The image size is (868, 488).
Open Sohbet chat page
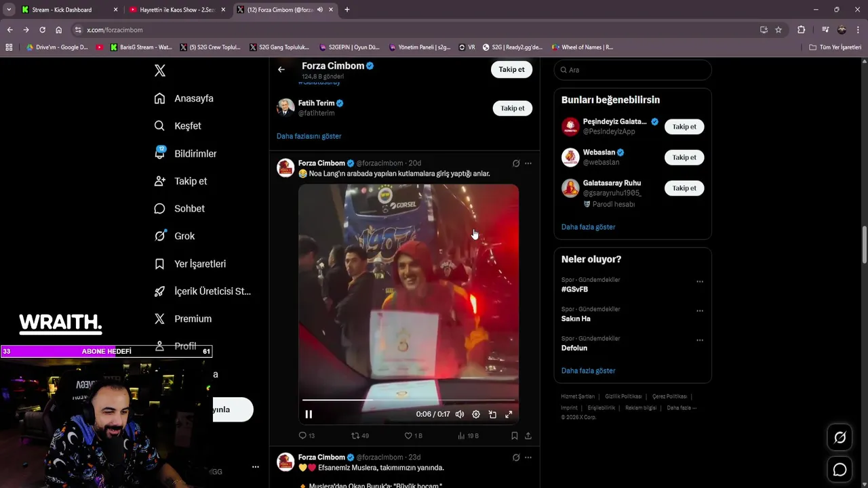coord(179,209)
